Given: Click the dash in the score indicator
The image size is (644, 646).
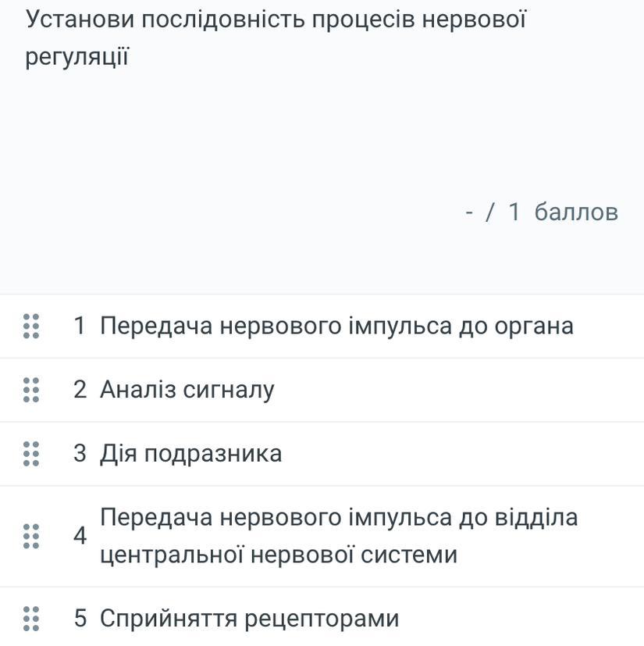Looking at the screenshot, I should pyautogui.click(x=469, y=212).
